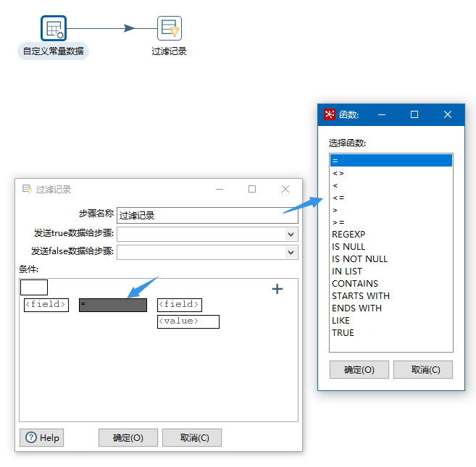Image resolution: width=476 pixels, height=467 pixels.
Task: Select LIKE in function list
Action: tap(391, 321)
